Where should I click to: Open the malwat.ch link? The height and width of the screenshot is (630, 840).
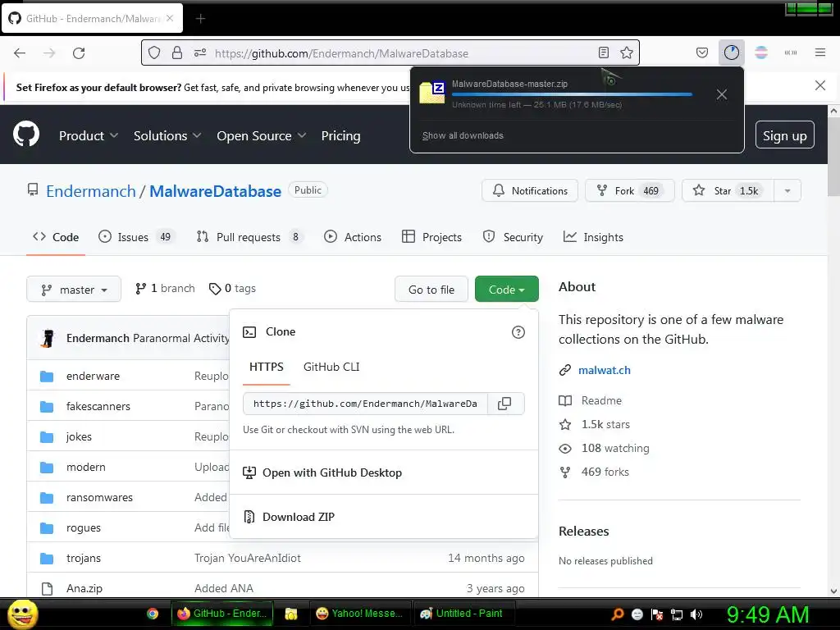605,370
